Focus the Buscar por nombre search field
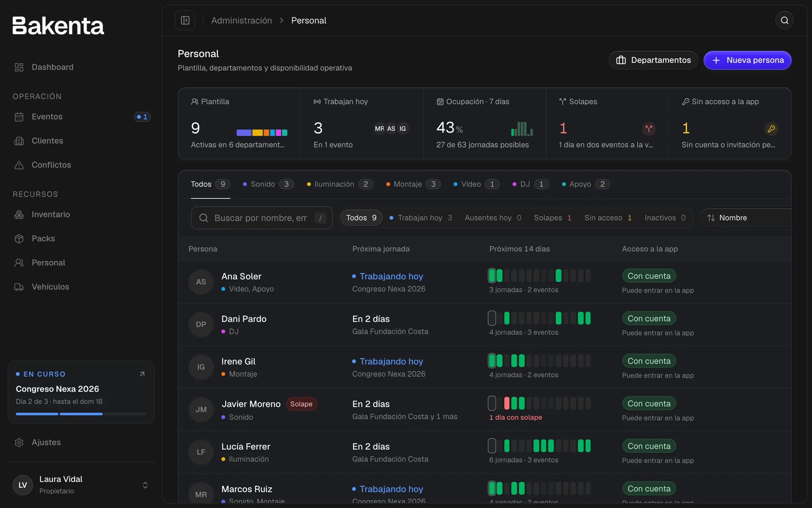812x508 pixels. pyautogui.click(x=262, y=218)
